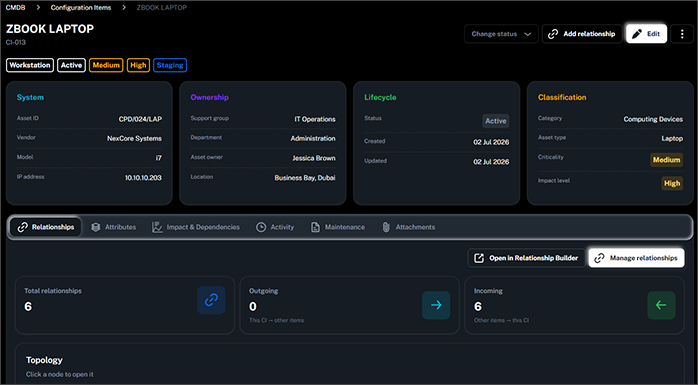Click the link icon in Manage relationships

(x=600, y=258)
